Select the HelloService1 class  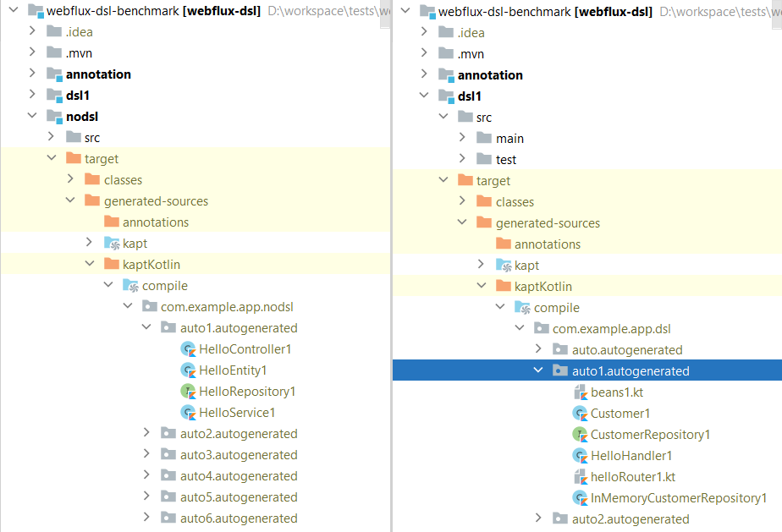236,413
